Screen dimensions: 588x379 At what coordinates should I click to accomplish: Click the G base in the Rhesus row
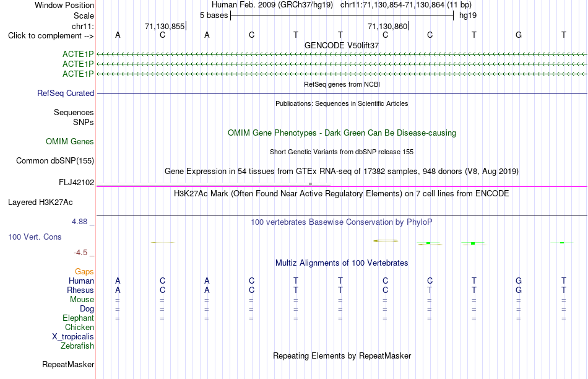coord(519,290)
